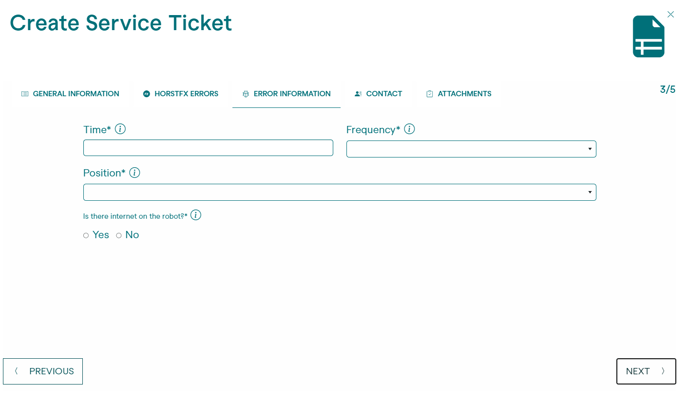This screenshot has width=688, height=402.
Task: Expand the Position dropdown list
Action: pyautogui.click(x=340, y=192)
